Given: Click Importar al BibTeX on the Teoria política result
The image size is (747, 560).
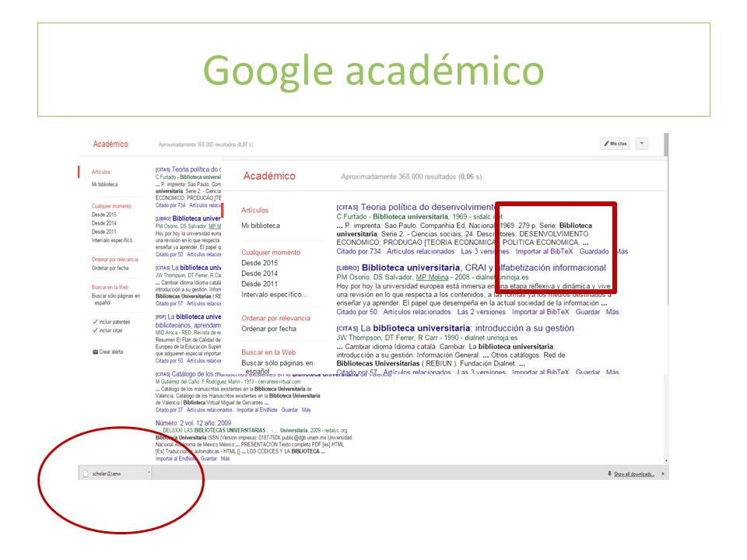Looking at the screenshot, I should (544, 251).
